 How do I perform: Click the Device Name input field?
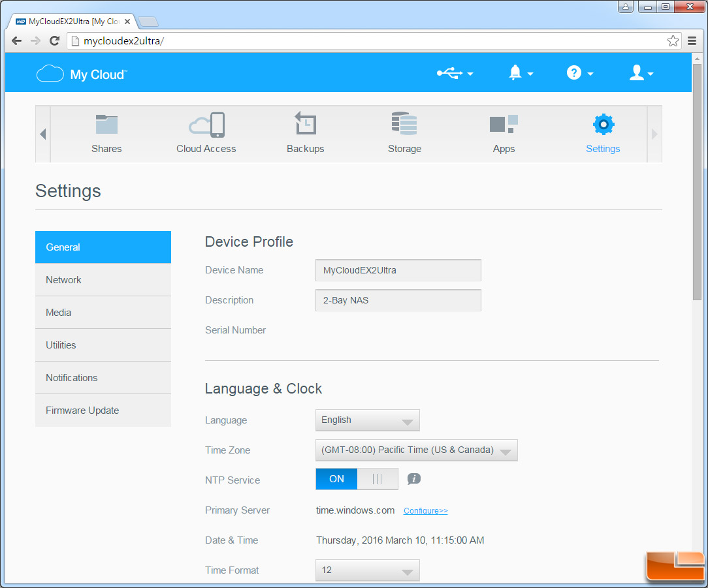pos(398,270)
